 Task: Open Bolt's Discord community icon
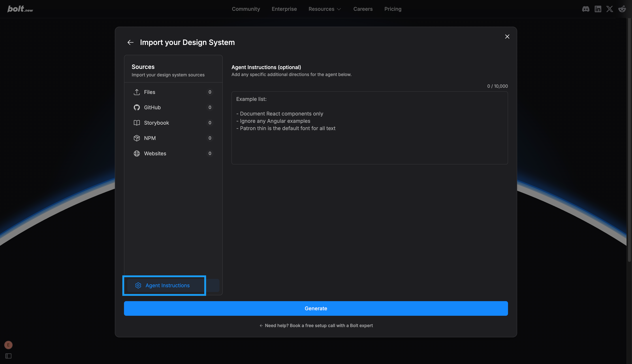coord(586,9)
